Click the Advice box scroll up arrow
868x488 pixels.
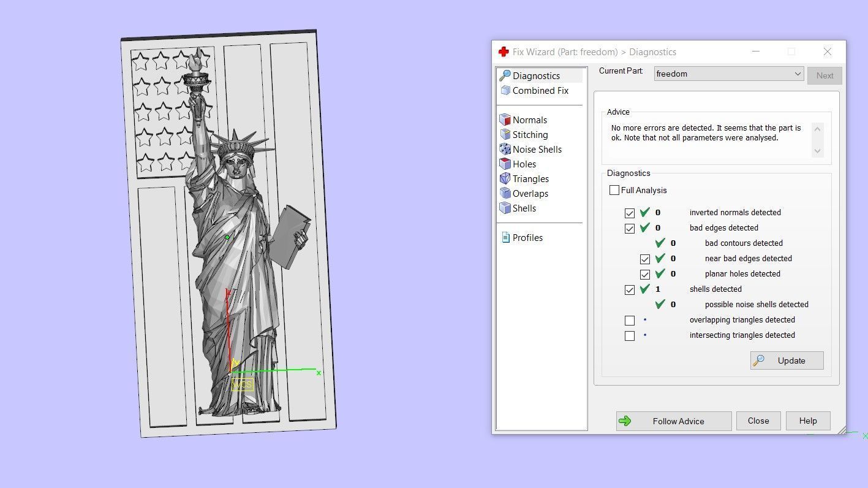[x=817, y=128]
